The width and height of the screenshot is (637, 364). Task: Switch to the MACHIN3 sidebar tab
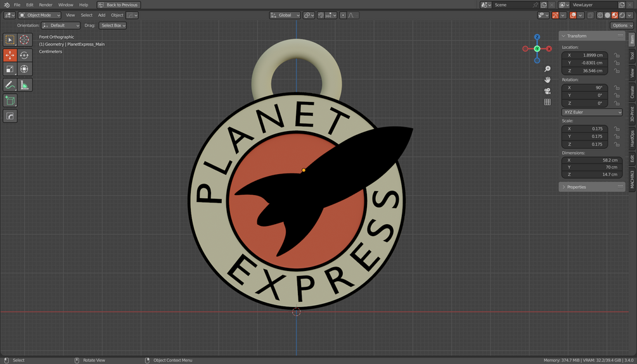(x=632, y=179)
